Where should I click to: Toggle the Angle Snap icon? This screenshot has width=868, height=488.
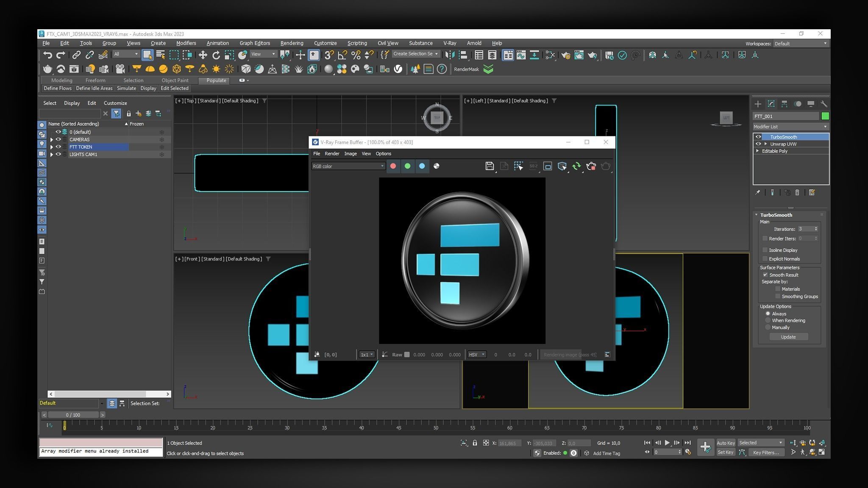pyautogui.click(x=342, y=55)
